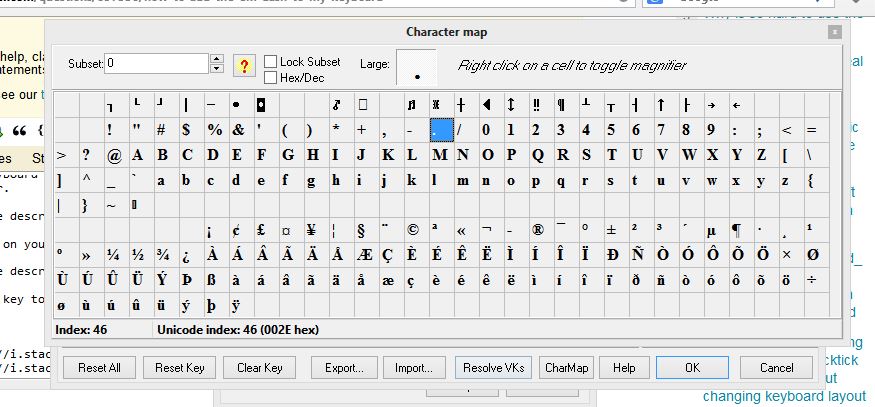
Task: Confirm with the OK button
Action: click(x=692, y=368)
